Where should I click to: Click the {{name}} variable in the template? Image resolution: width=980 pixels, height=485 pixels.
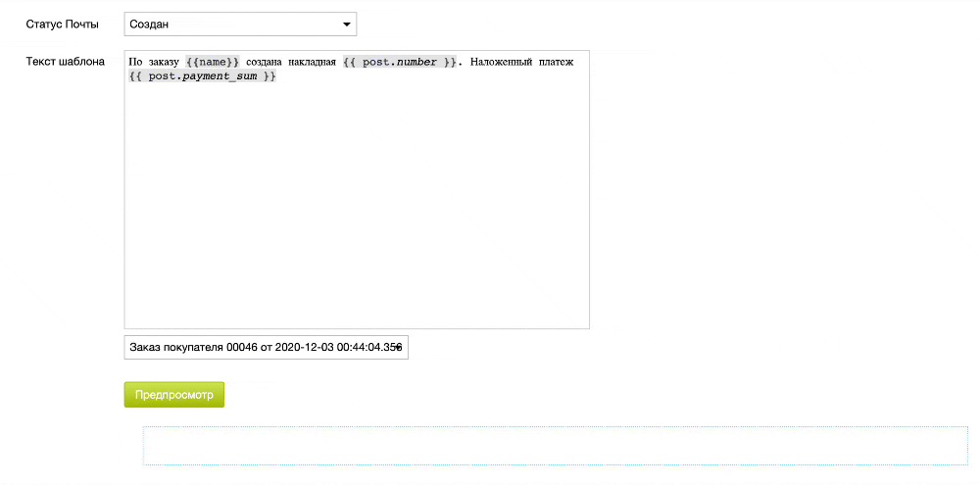(213, 62)
